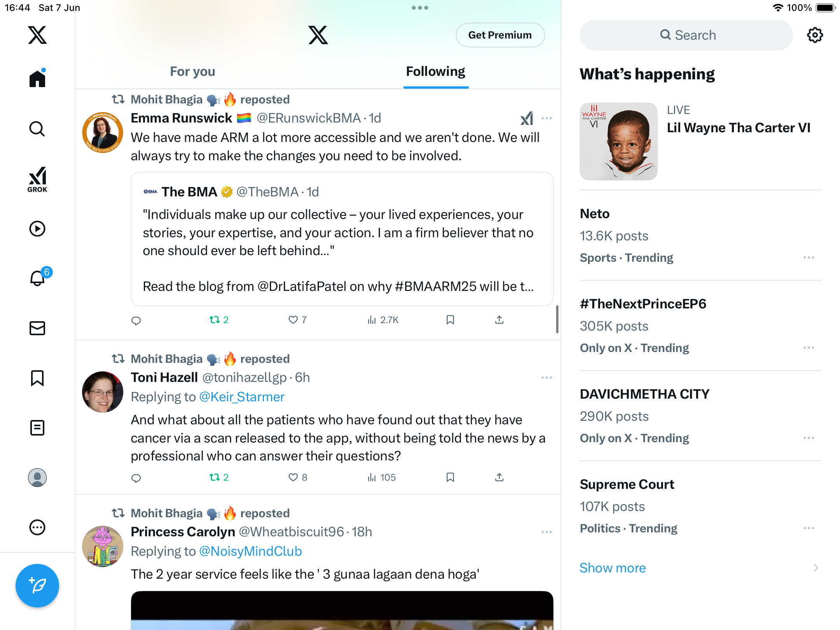
Task: Open options for Neto trending topic
Action: coord(809,257)
